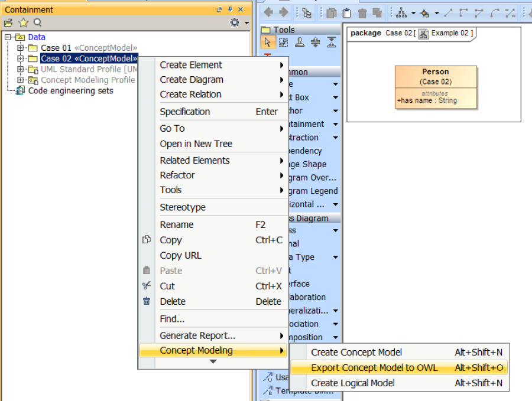Open the Containment options gear menu
Image resolution: width=532 pixels, height=401 pixels.
[x=235, y=22]
